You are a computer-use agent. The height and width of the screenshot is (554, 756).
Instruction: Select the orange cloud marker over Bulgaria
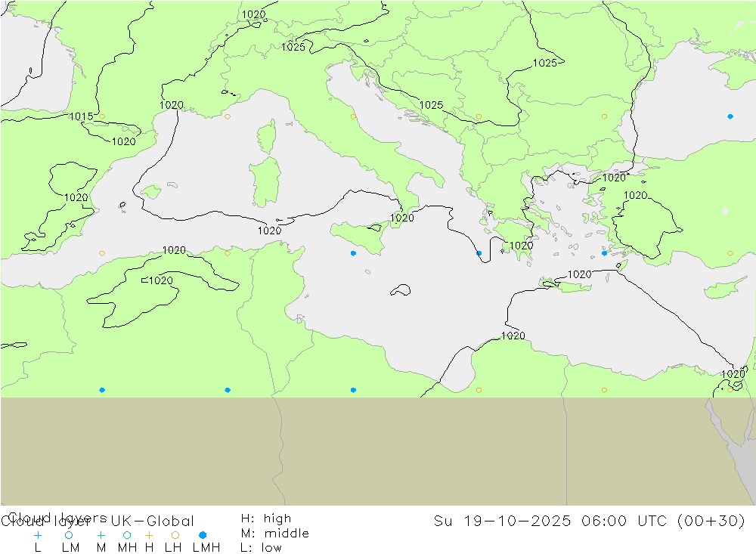pyautogui.click(x=605, y=116)
